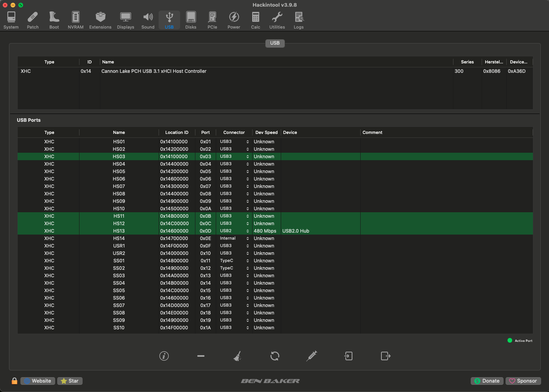Select the Cannon Lake PCH controller row

[275, 71]
